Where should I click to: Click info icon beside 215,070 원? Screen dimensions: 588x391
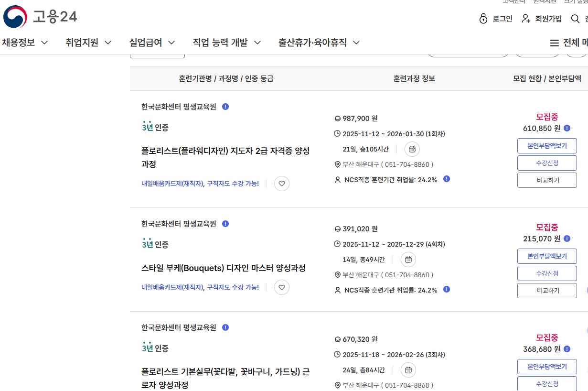[567, 239]
